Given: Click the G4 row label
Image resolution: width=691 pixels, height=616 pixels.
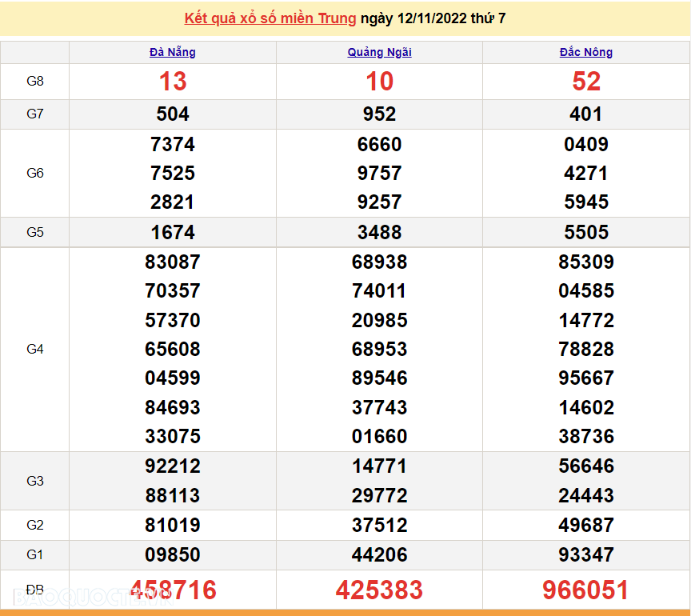Looking at the screenshot, I should point(35,349).
